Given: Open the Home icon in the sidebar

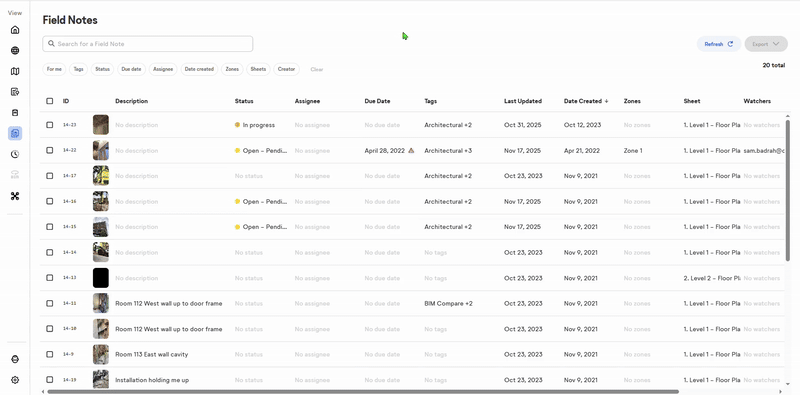Looking at the screenshot, I should click(15, 30).
